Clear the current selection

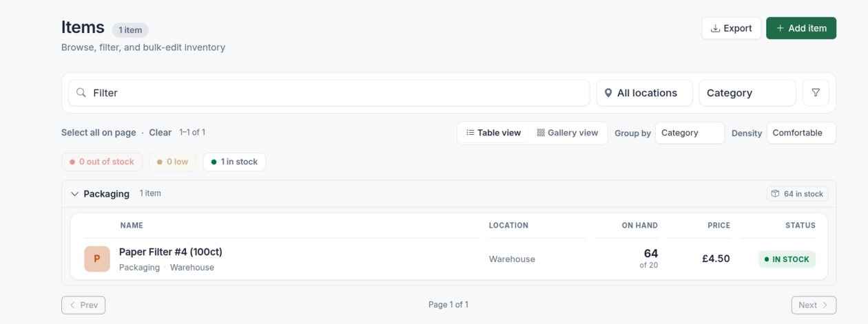click(x=161, y=133)
